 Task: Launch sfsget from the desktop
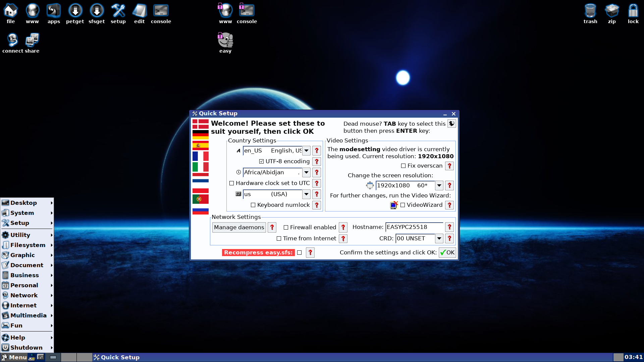coord(97,10)
